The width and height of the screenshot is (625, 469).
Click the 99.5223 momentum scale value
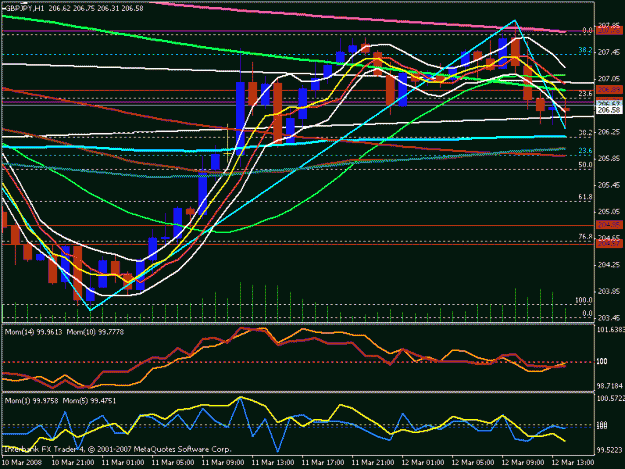coord(609,450)
